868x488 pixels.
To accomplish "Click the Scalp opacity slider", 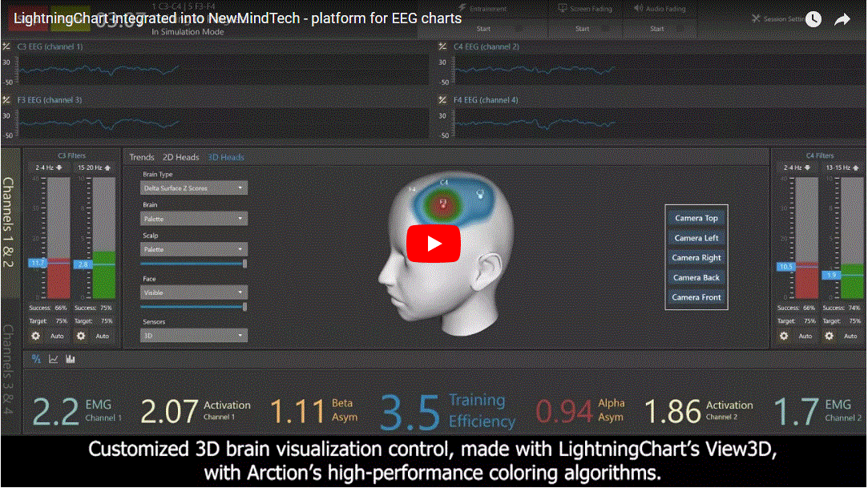I will (x=193, y=264).
